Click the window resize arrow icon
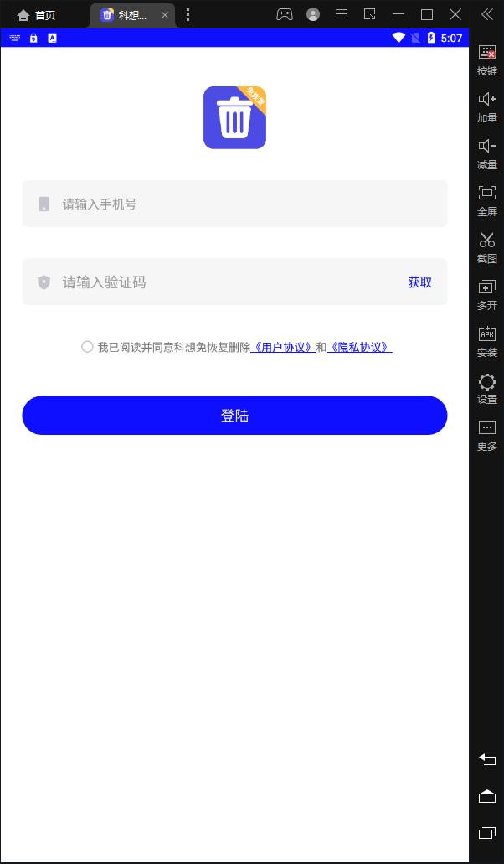This screenshot has height=864, width=504. [370, 14]
